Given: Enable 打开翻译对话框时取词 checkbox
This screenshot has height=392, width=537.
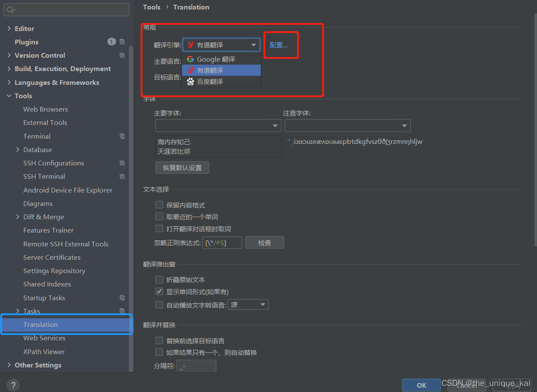Looking at the screenshot, I should click(x=159, y=229).
